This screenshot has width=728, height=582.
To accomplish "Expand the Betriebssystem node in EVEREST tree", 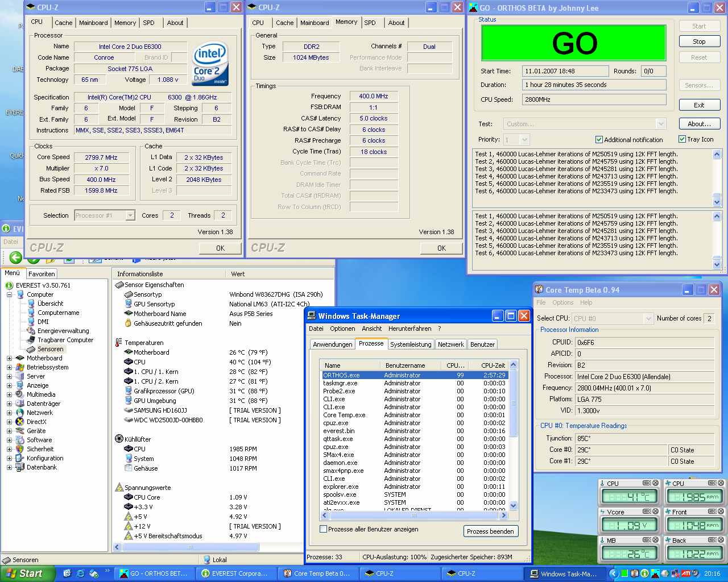I will point(9,367).
